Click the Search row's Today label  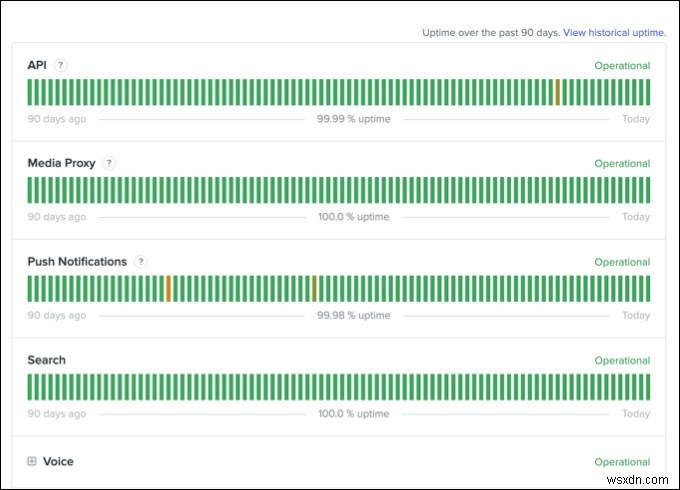pyautogui.click(x=636, y=414)
